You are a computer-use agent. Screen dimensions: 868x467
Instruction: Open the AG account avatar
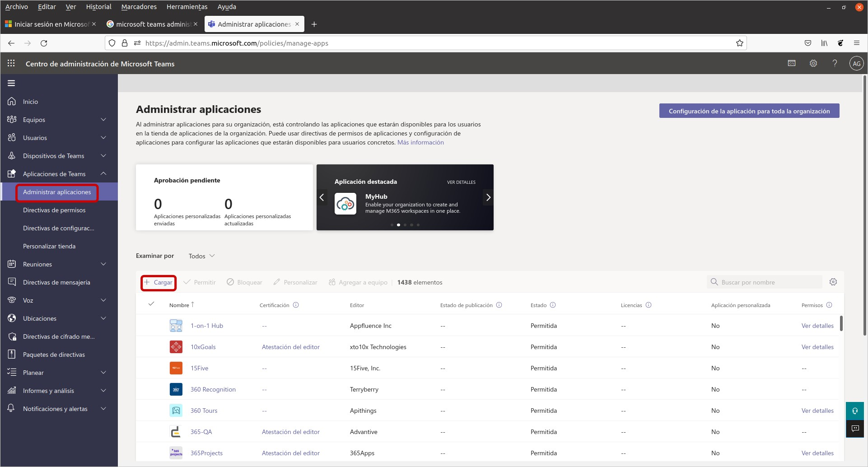pyautogui.click(x=856, y=64)
